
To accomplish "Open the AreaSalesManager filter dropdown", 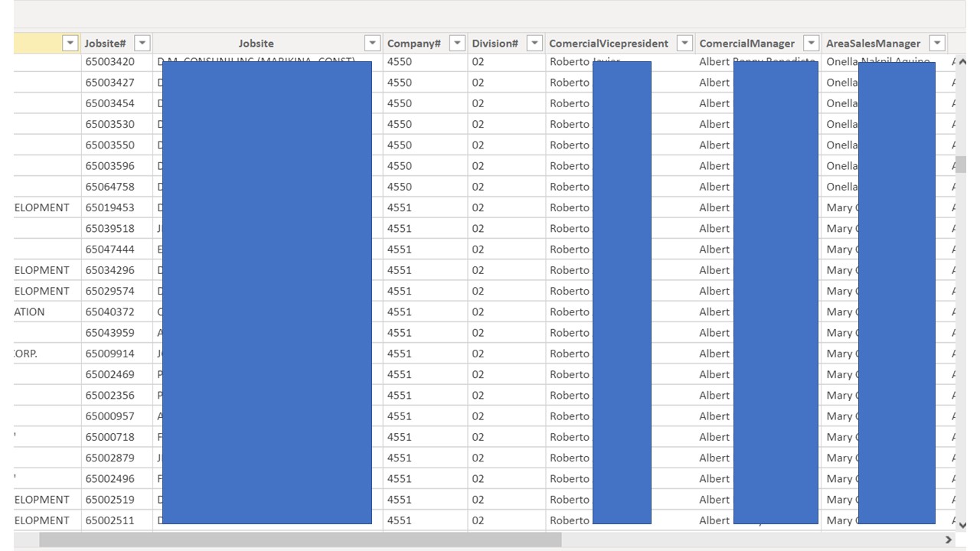I will (937, 44).
